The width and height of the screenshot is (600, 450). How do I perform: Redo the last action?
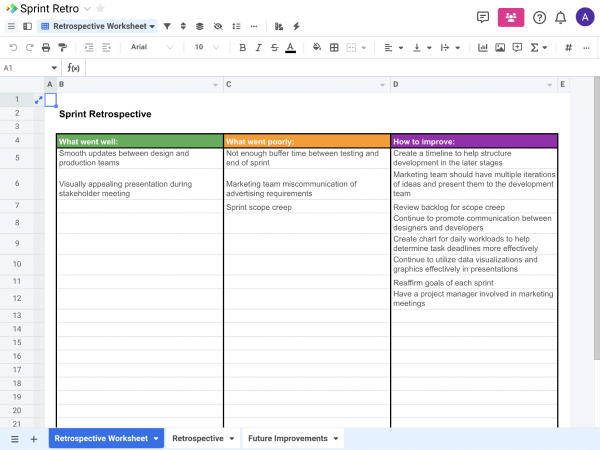(x=29, y=47)
